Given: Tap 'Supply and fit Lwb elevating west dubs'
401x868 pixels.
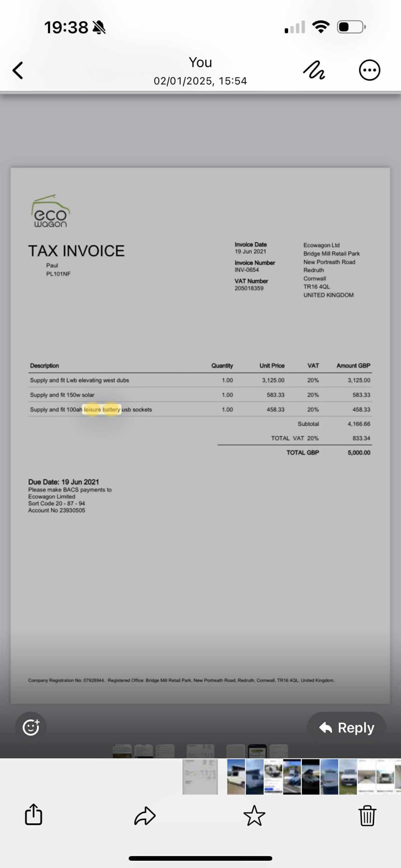Looking at the screenshot, I should [x=79, y=380].
